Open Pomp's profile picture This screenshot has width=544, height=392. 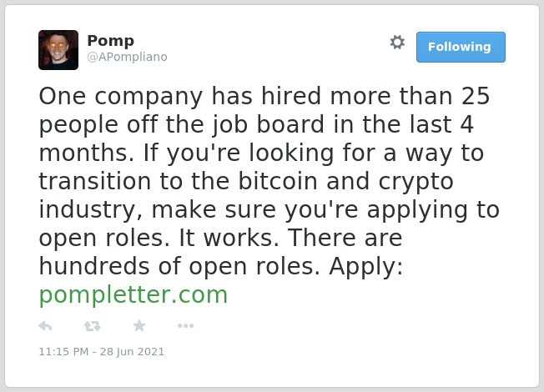point(58,50)
